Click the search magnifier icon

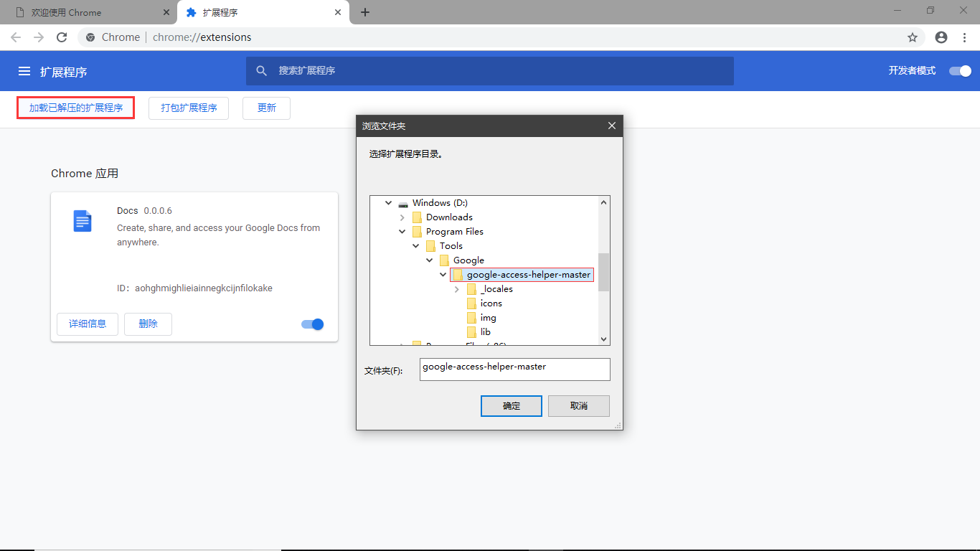(x=262, y=71)
